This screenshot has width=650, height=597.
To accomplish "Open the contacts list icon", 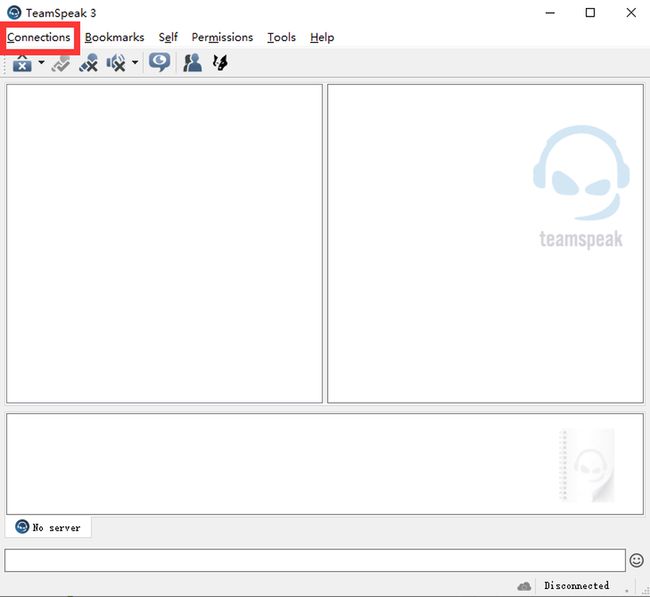I will 192,63.
